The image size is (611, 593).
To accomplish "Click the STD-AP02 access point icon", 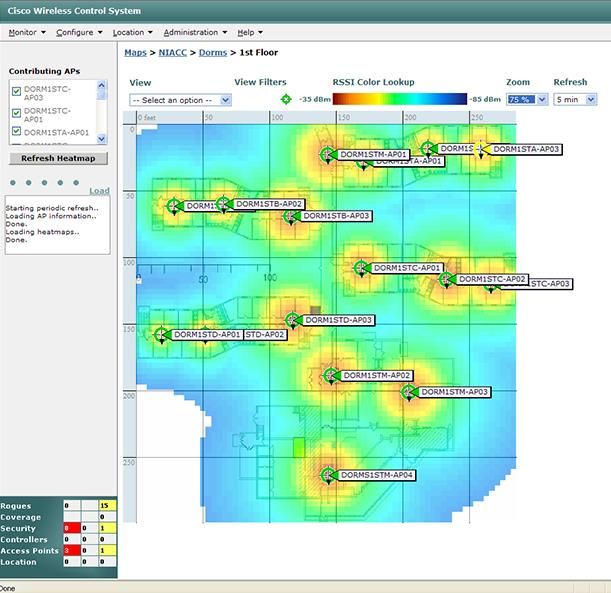I will click(x=205, y=336).
